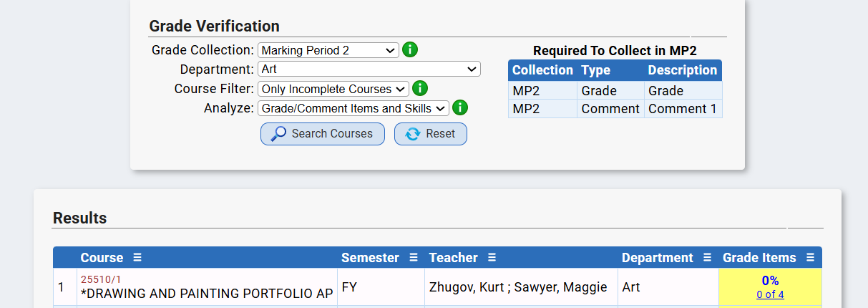Open the Grade Collection dropdown
This screenshot has width=868, height=308.
coord(328,50)
